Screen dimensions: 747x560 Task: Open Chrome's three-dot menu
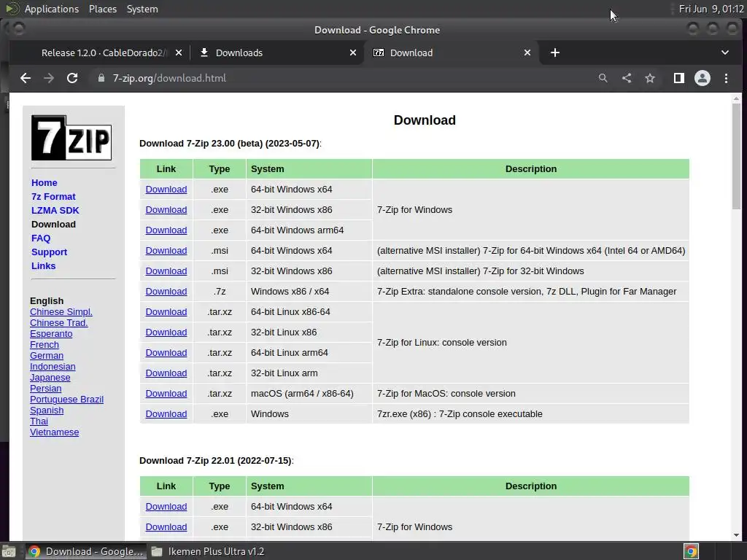point(726,78)
